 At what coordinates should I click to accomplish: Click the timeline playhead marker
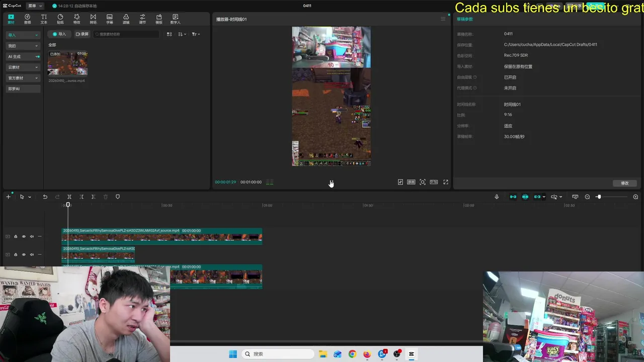coord(68,205)
